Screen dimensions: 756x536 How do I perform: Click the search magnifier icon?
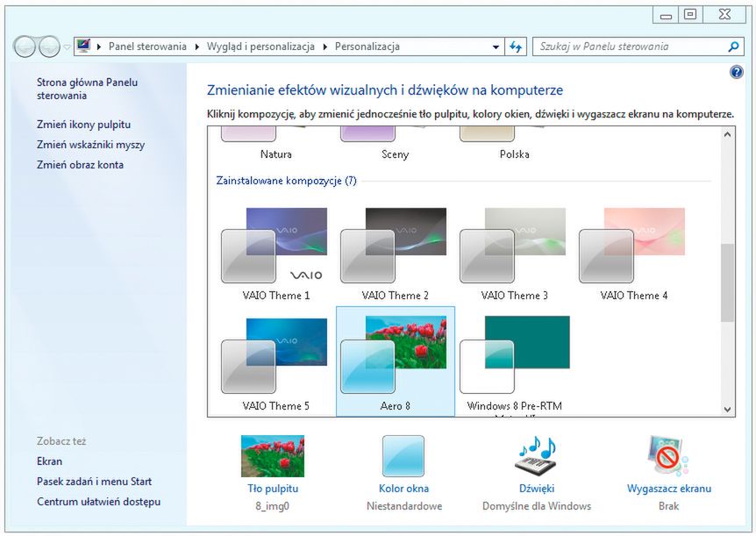click(733, 46)
